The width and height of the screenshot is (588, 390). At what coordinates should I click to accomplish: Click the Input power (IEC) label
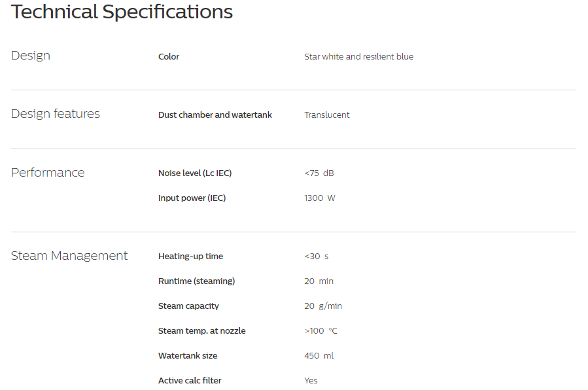(x=192, y=198)
